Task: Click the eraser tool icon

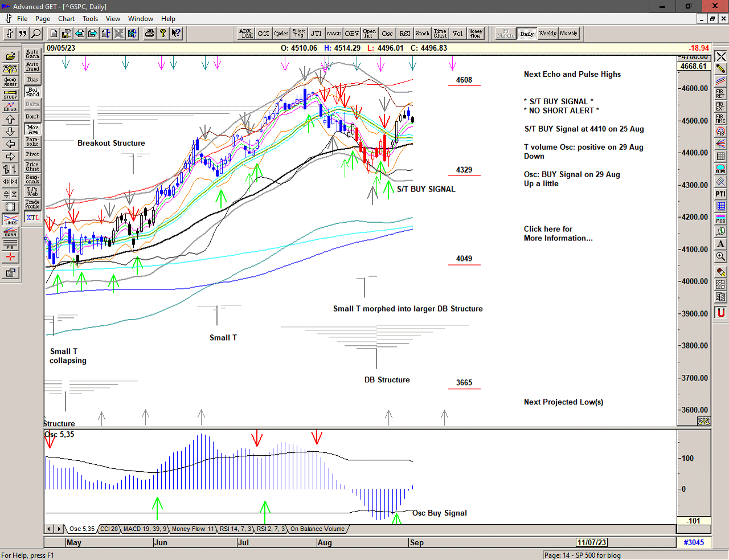Action: pyautogui.click(x=720, y=272)
